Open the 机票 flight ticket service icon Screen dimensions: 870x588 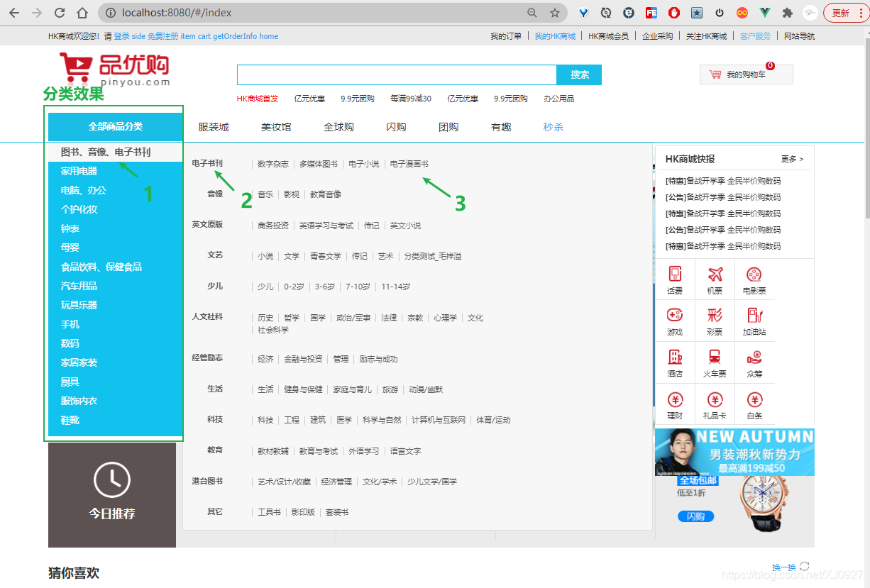[x=715, y=278]
